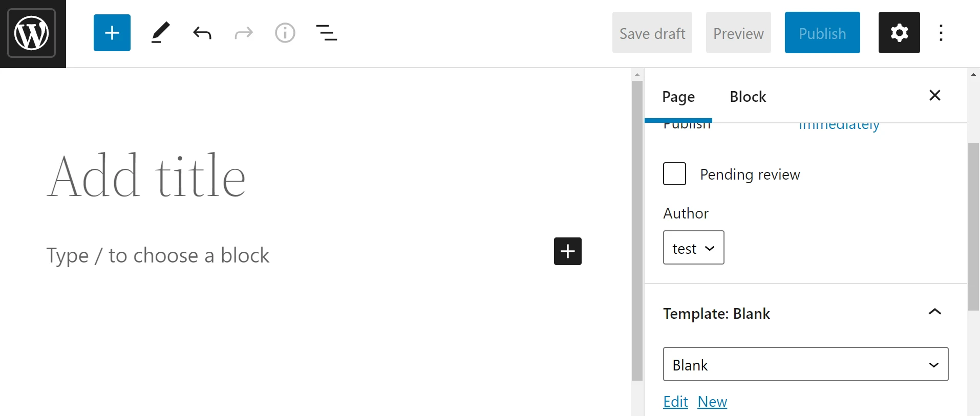Open the document details info icon
This screenshot has height=416, width=980.
(x=285, y=33)
